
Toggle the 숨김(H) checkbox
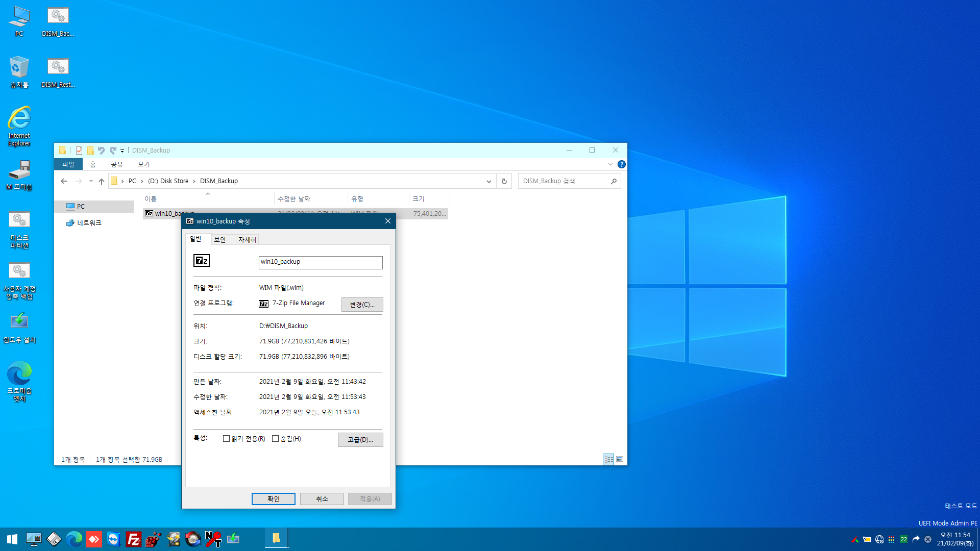click(x=275, y=439)
